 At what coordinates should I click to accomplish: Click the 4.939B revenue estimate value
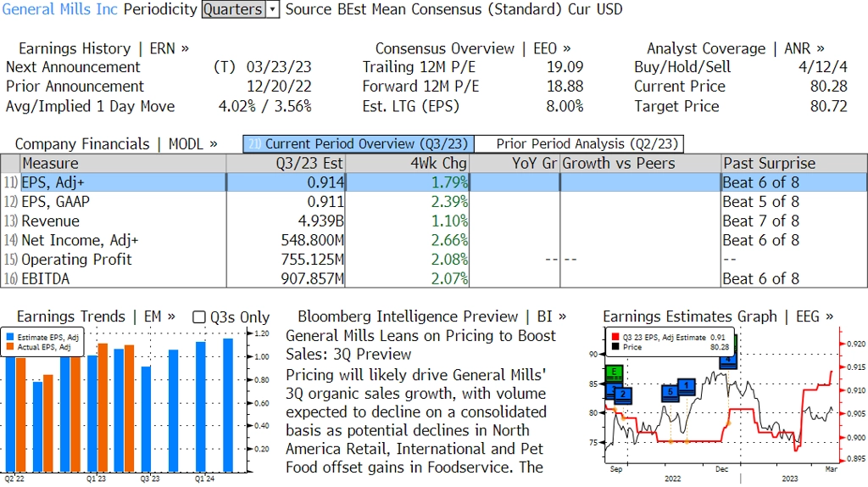(320, 221)
